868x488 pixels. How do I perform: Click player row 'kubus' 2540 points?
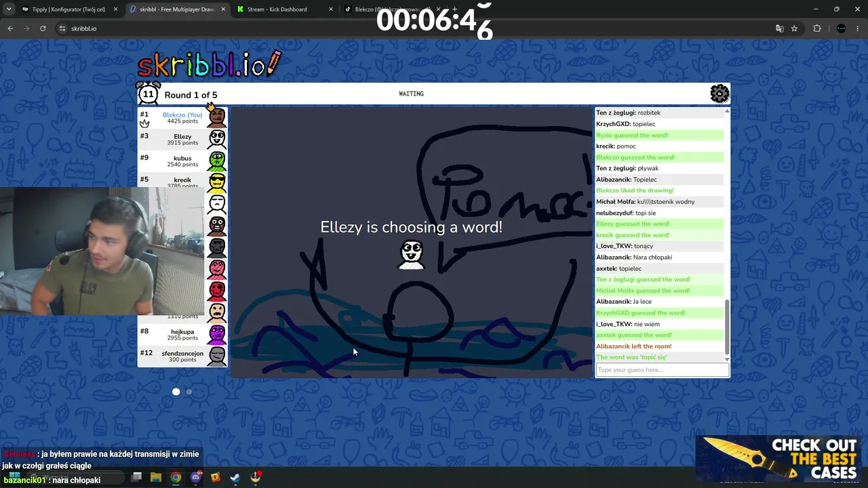[x=182, y=161]
